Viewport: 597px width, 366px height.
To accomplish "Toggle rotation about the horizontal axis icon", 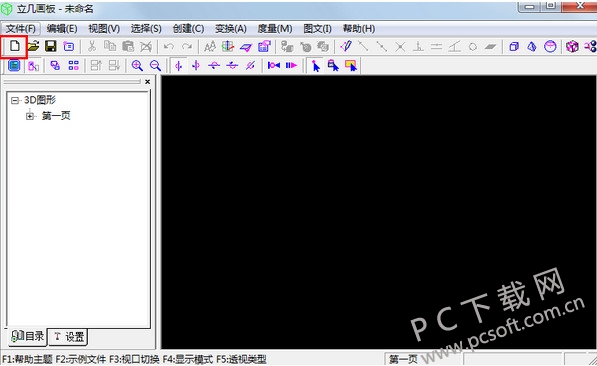I will tap(214, 66).
